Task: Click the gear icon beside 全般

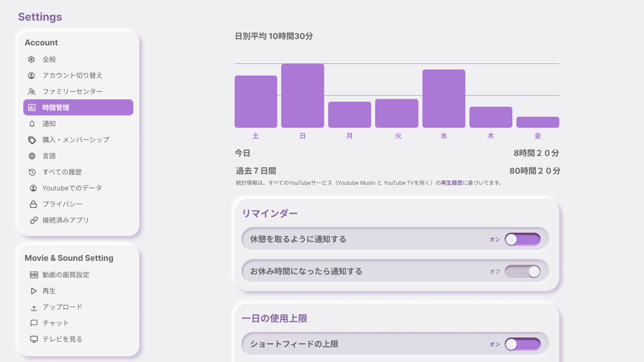Action: 32,59
